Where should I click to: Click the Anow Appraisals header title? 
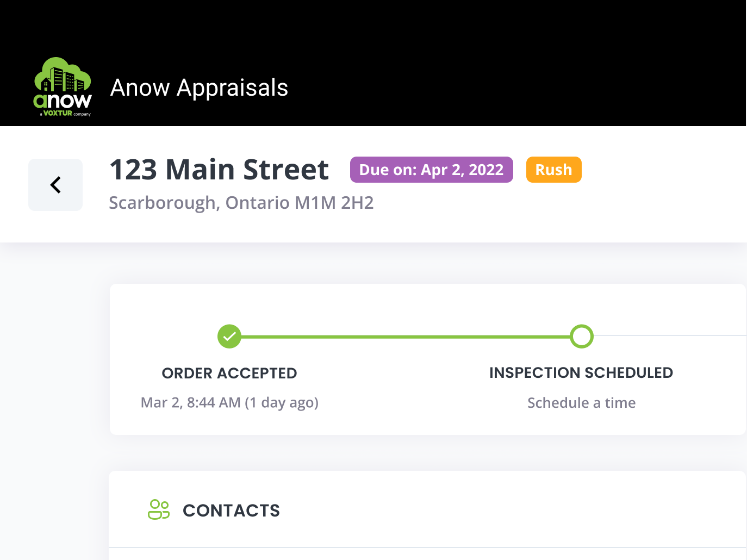coord(199,88)
